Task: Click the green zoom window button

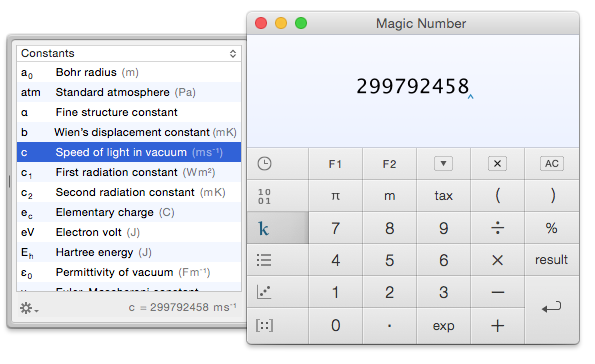Action: click(x=301, y=23)
